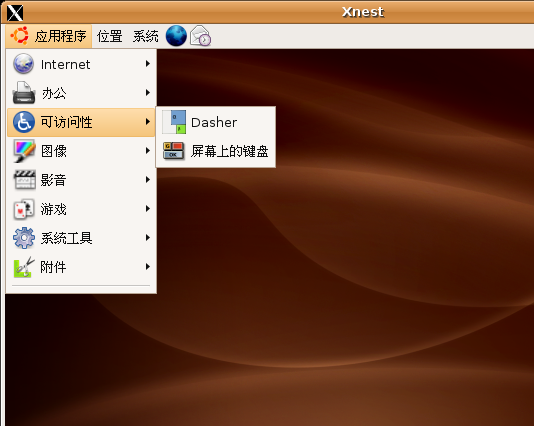Click the wheelchair accessibility icon
Screen dimensions: 534x426
click(x=24, y=122)
